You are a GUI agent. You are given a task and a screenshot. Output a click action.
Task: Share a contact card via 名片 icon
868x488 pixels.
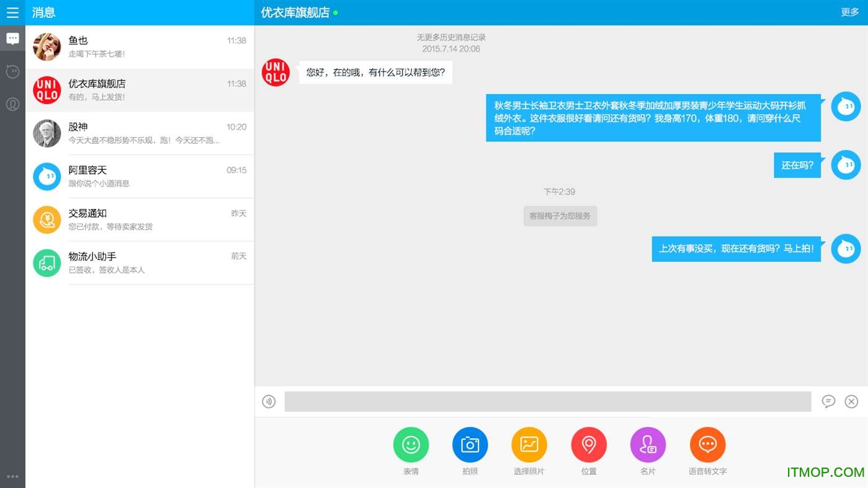648,444
